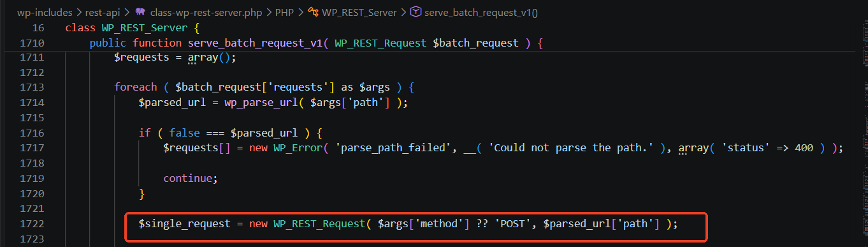Click line number 1722 in gutter
The height and width of the screenshot is (247, 868).
(31, 224)
